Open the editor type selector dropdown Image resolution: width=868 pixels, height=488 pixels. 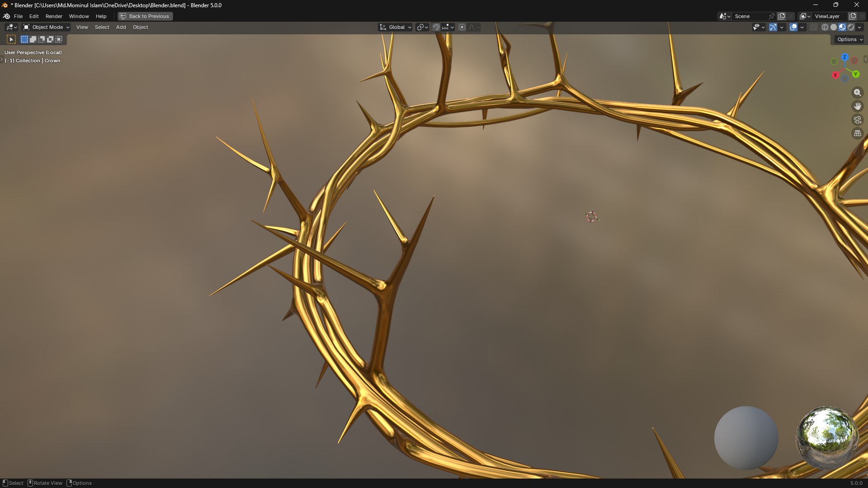11,27
